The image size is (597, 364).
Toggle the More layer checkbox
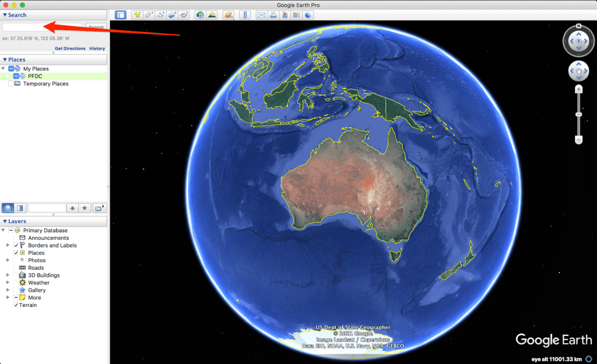click(x=16, y=298)
